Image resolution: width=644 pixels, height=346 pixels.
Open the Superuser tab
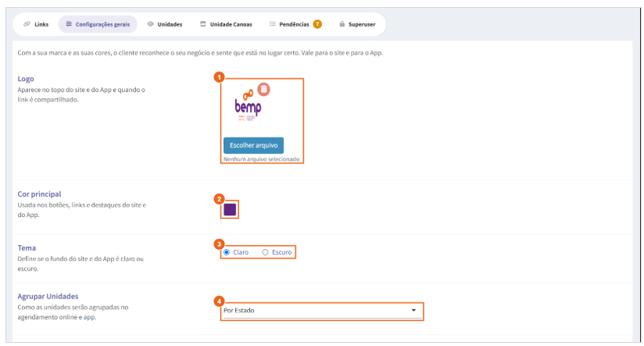click(357, 24)
